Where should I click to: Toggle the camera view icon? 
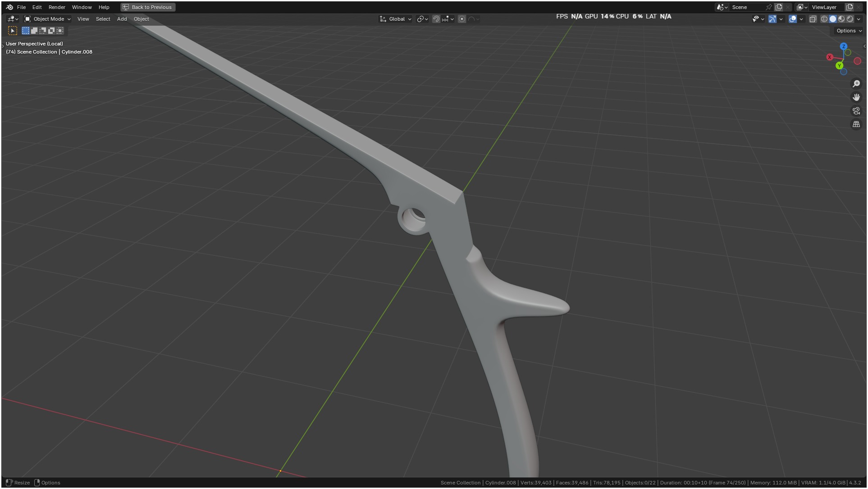pyautogui.click(x=856, y=111)
